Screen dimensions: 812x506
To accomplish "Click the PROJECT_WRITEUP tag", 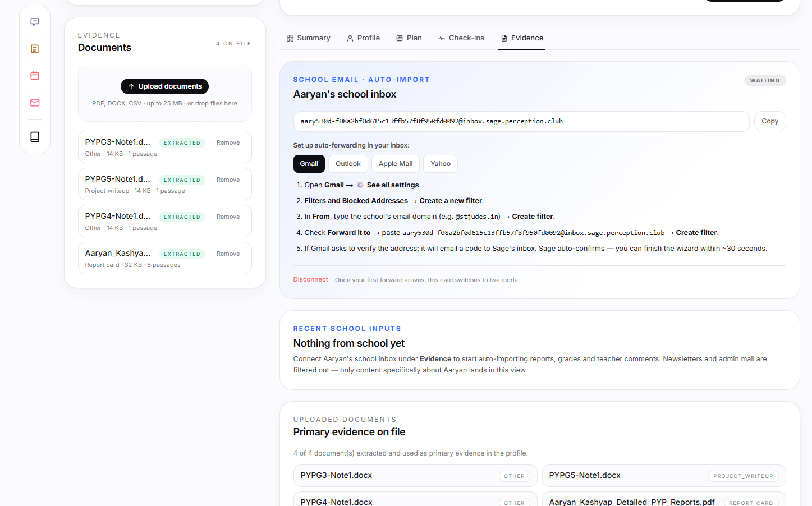I will (743, 476).
